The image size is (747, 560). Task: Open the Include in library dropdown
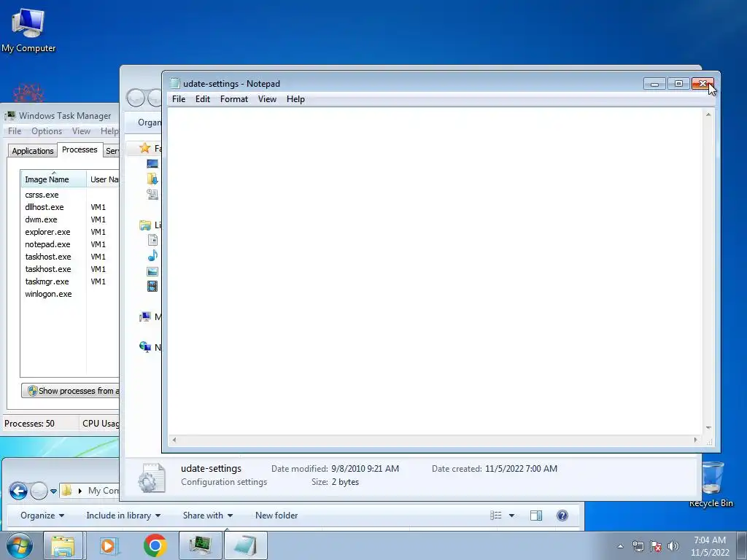(x=123, y=516)
